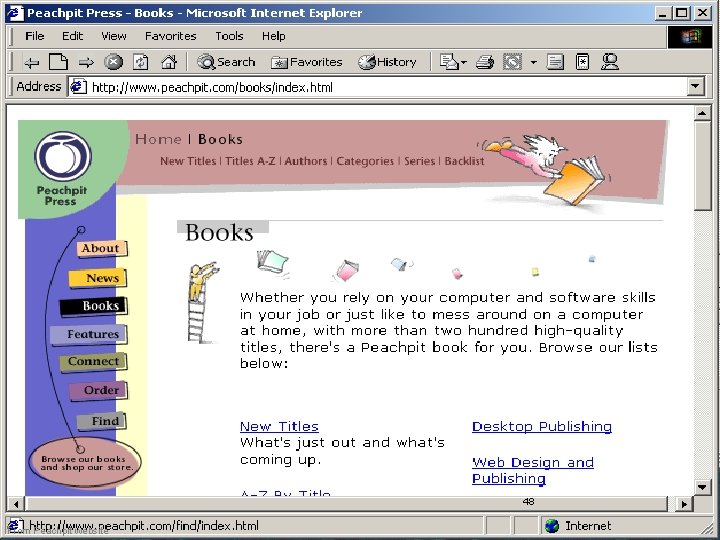Go to Home with house icon
Viewport: 720px width, 540px height.
[169, 62]
